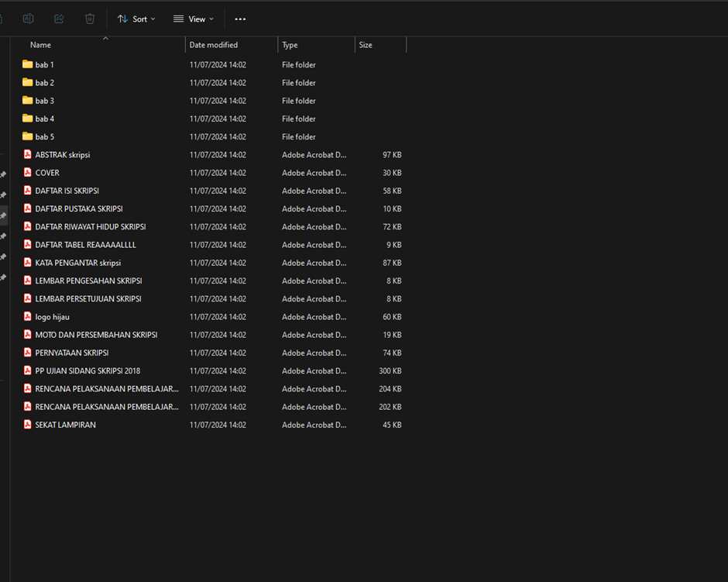Open the Sort dropdown menu
The image size is (728, 582).
click(x=136, y=19)
